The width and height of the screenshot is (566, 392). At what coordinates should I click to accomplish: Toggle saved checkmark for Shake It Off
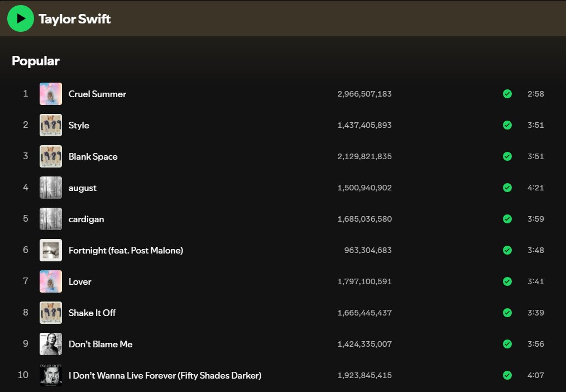coord(507,313)
